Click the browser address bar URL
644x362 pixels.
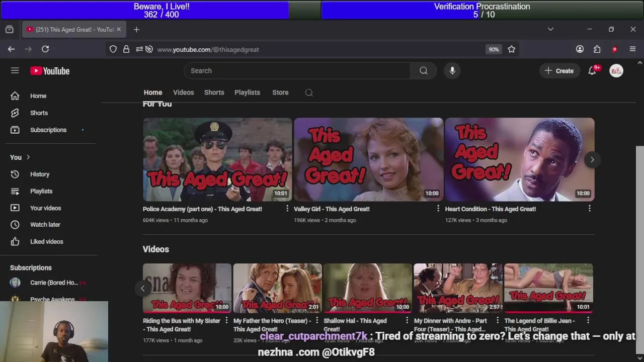pyautogui.click(x=208, y=49)
